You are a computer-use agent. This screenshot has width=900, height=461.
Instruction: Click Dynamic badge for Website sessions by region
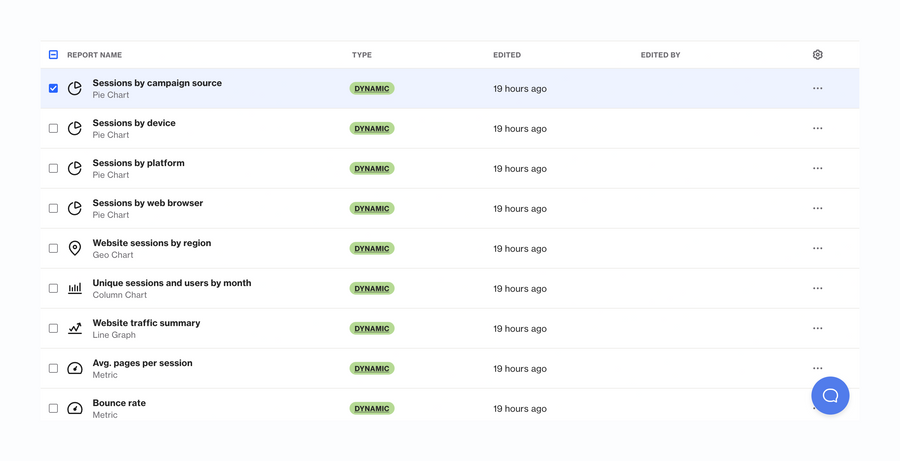pos(372,249)
